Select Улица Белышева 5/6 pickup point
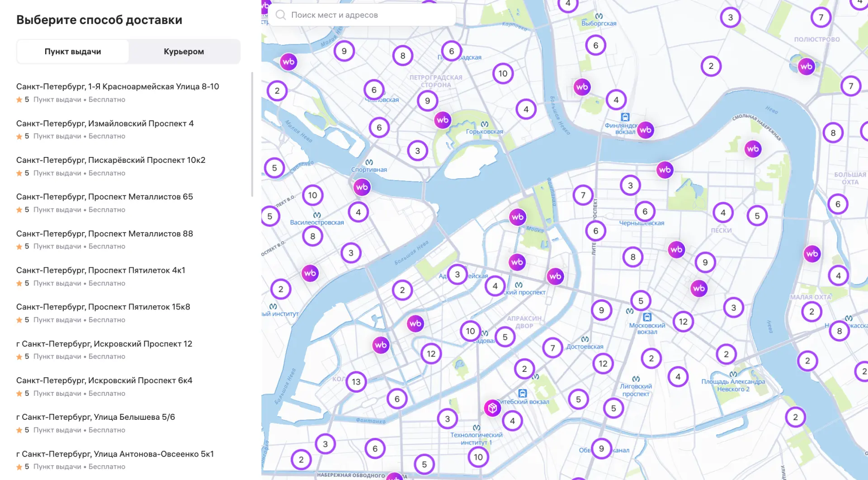Screen dimensions: 868x480 coord(95,417)
